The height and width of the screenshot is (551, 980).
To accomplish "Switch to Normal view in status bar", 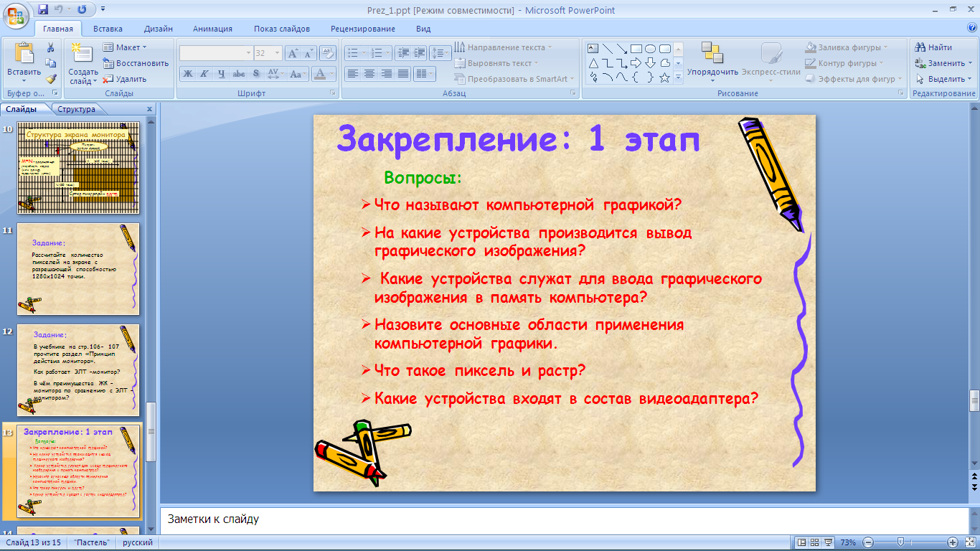I will click(x=802, y=542).
